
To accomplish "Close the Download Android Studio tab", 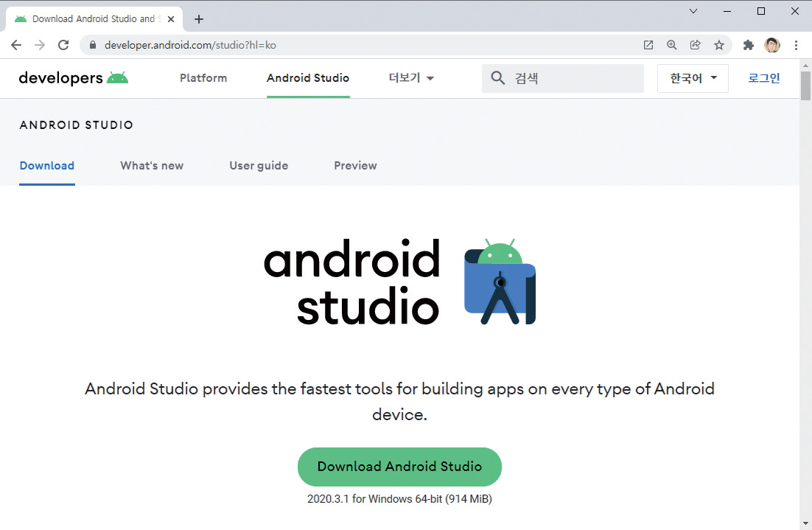I will tap(171, 19).
